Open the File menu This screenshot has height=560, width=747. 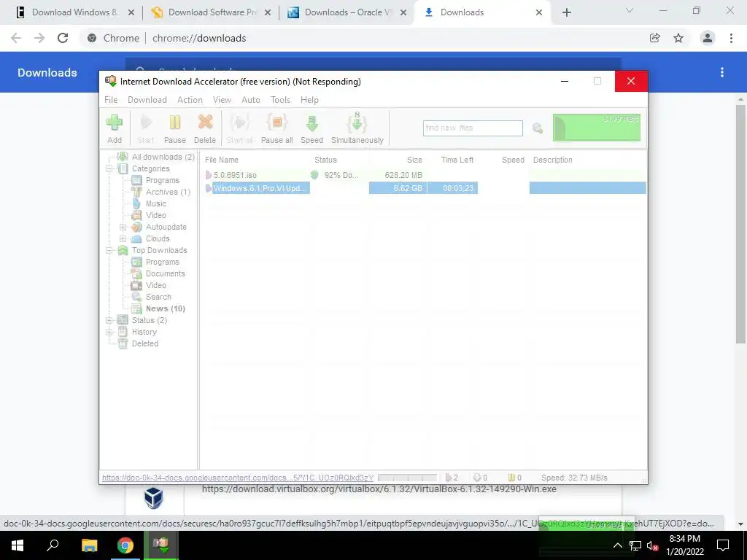coord(111,99)
